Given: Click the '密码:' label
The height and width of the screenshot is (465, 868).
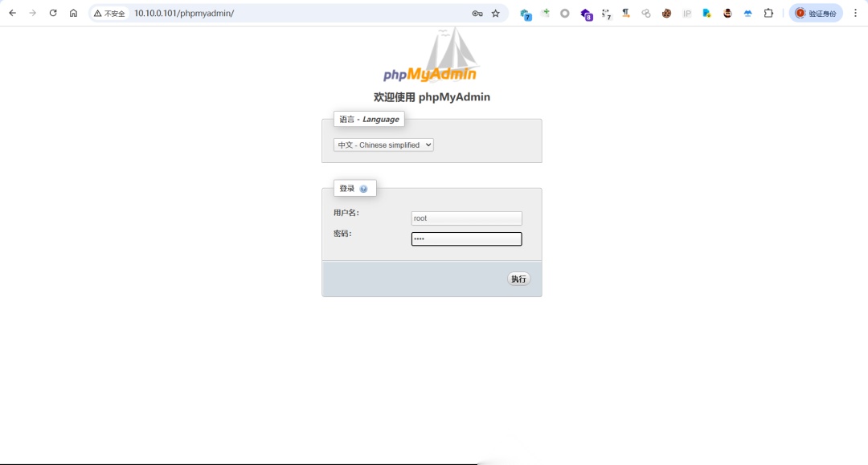Looking at the screenshot, I should point(342,234).
